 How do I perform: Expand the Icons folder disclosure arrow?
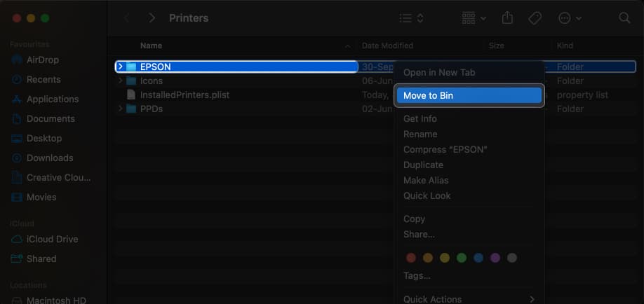[121, 81]
